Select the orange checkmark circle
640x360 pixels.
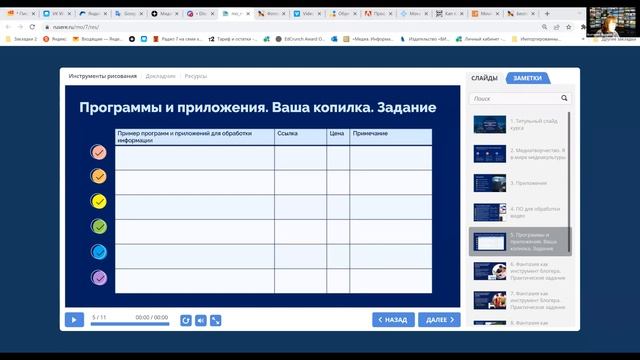[x=98, y=176]
